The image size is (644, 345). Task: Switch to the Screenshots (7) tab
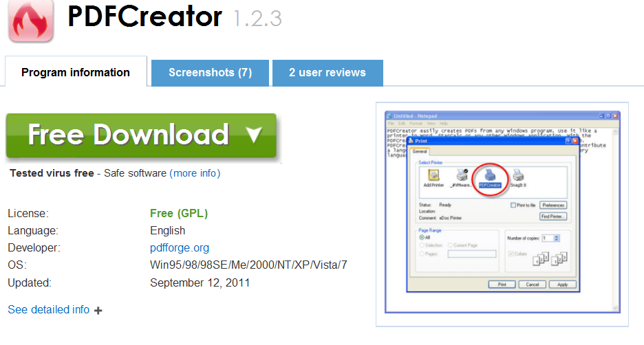point(210,73)
